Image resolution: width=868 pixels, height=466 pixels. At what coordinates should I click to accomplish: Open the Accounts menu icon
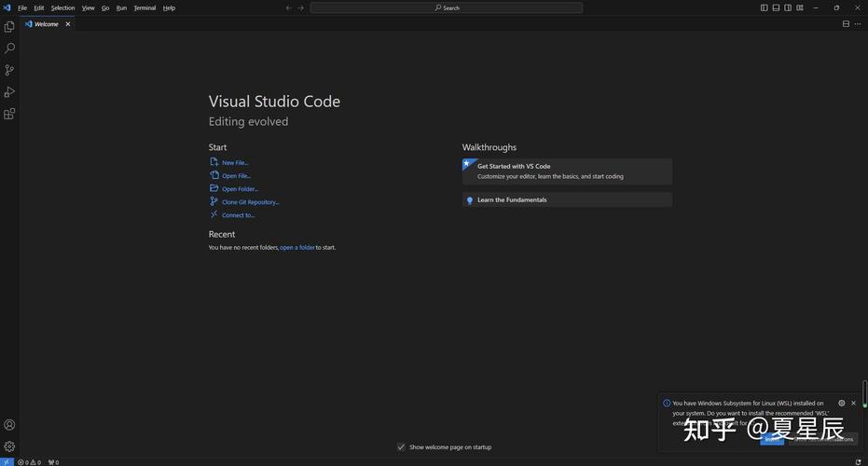(9, 425)
